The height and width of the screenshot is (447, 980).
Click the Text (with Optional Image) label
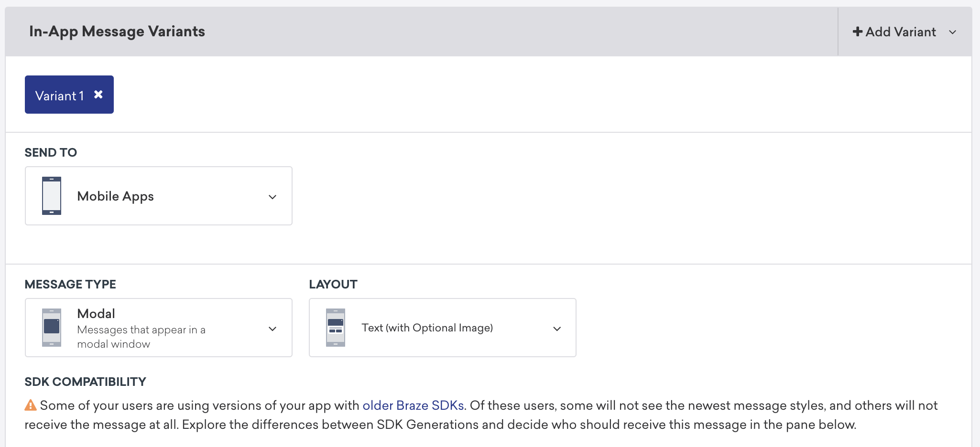[428, 328]
